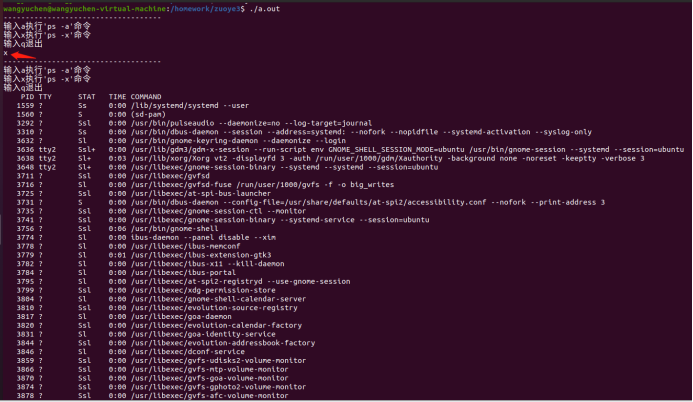Click the 'xdg-permission-store' command text

pyautogui.click(x=203, y=290)
